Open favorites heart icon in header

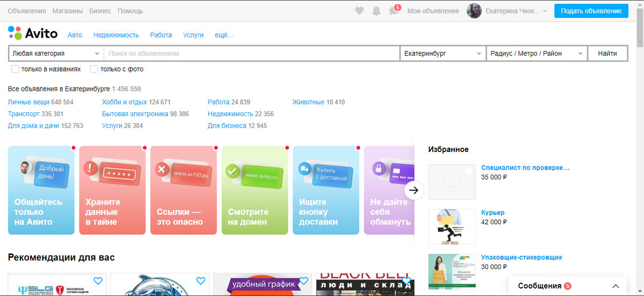point(360,11)
